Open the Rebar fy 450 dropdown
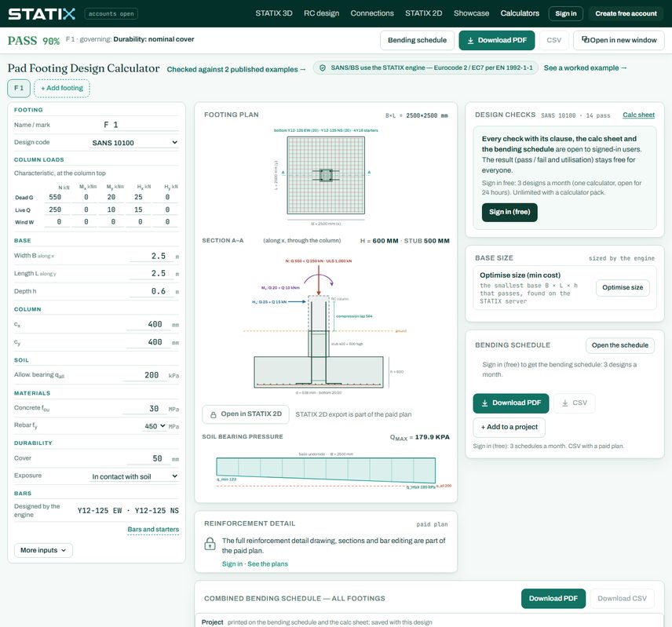Image resolution: width=672 pixels, height=627 pixels. click(x=155, y=426)
